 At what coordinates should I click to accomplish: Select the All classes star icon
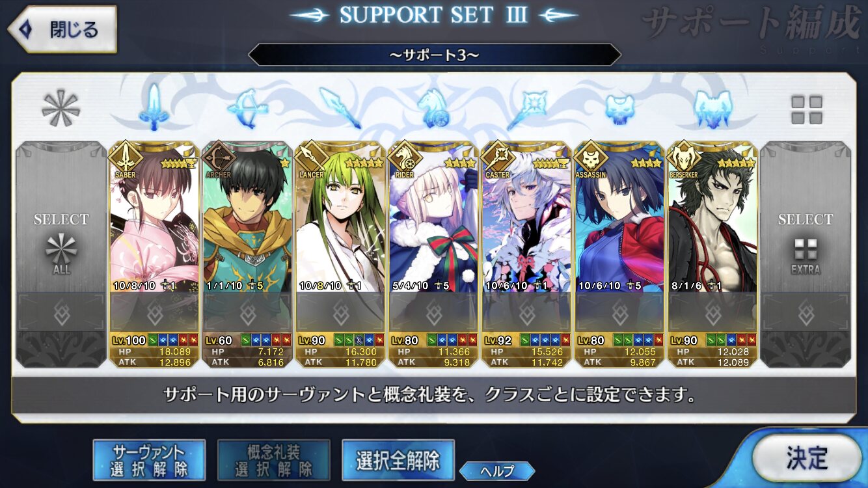point(61,109)
